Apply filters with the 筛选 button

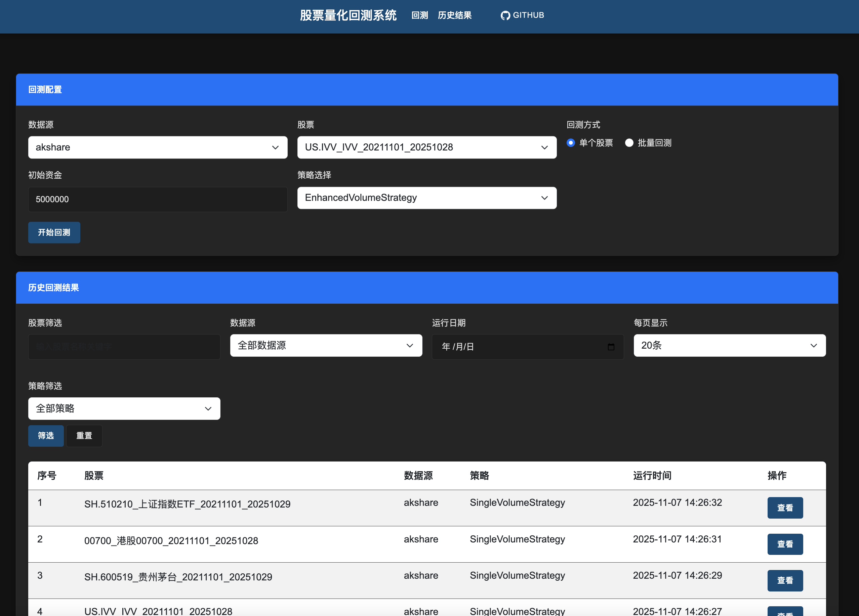(46, 436)
